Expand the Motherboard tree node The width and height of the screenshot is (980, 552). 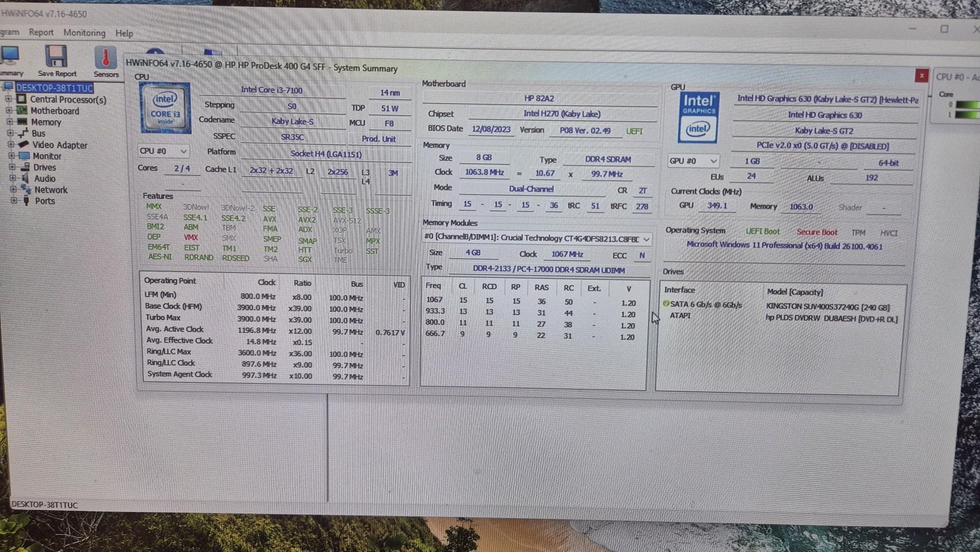[x=9, y=110]
